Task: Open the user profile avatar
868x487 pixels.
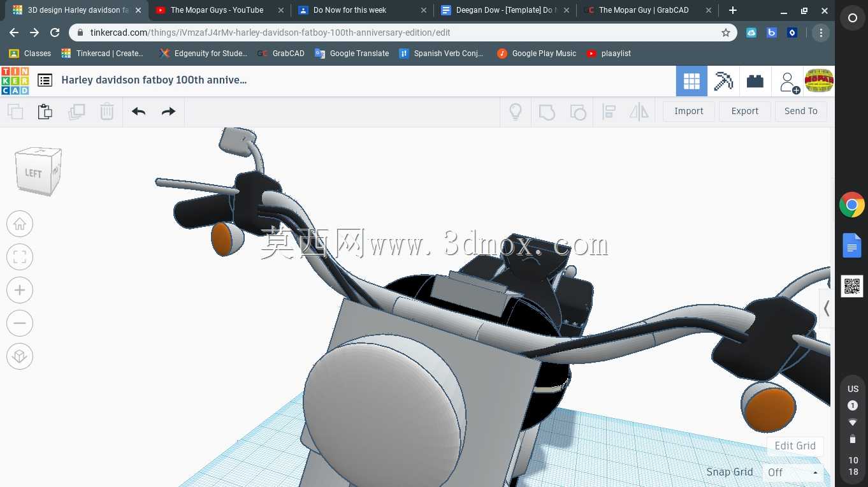Action: (x=820, y=81)
